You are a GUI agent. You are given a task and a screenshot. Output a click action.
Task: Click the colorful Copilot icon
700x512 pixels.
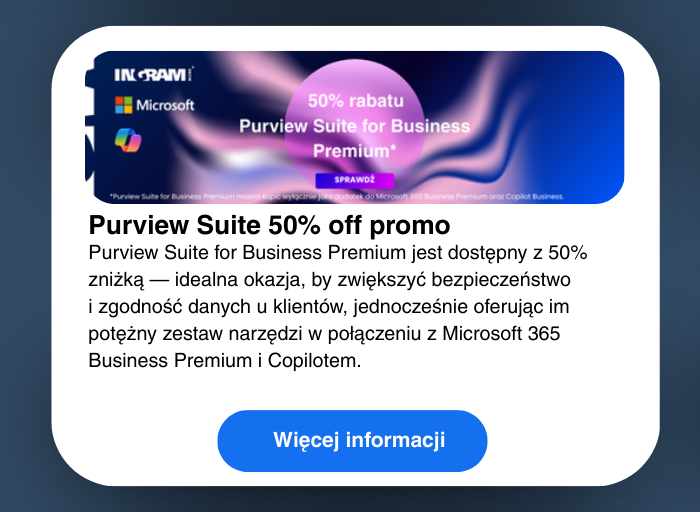point(128,140)
